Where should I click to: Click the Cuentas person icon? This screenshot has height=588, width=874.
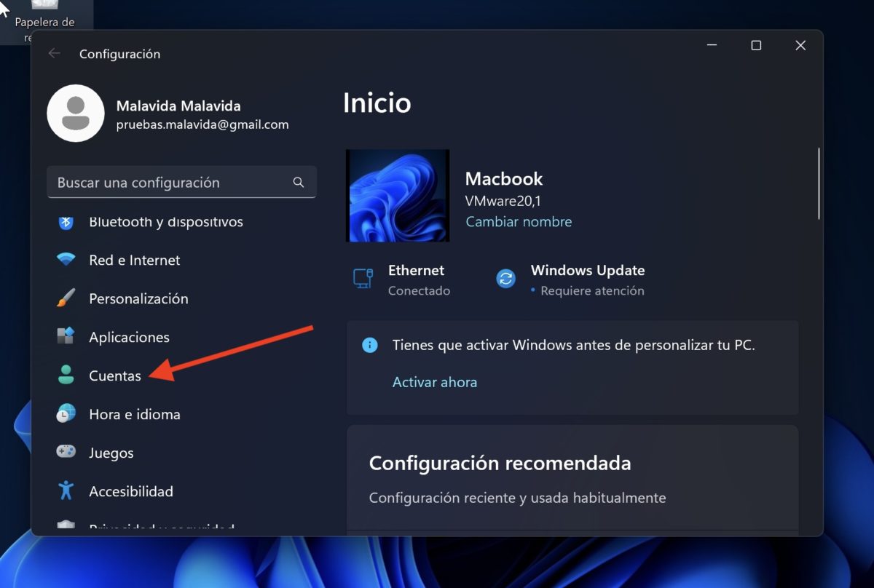[66, 376]
